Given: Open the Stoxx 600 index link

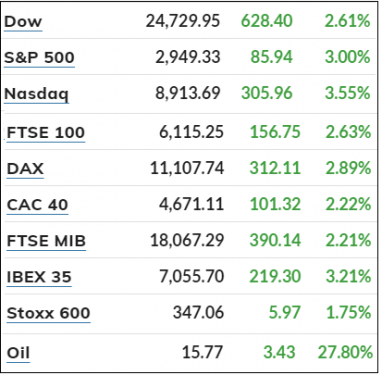Looking at the screenshot, I should [49, 313].
